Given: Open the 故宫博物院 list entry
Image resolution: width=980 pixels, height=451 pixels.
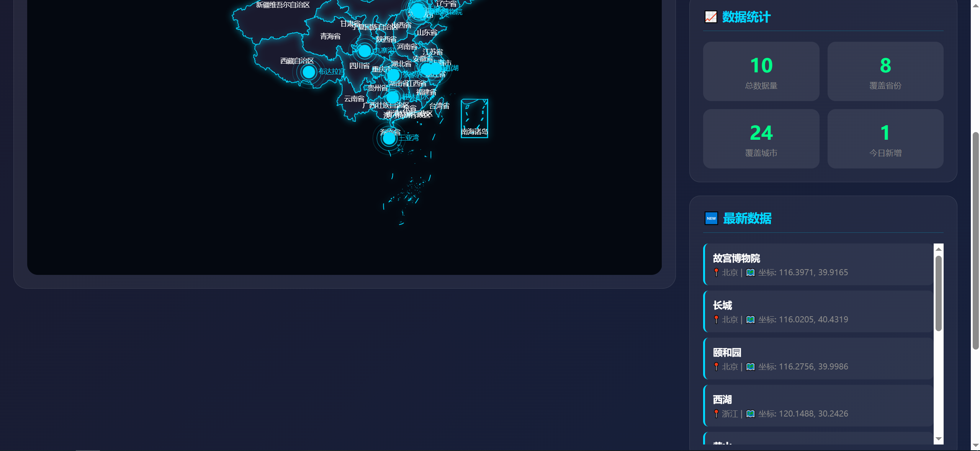Looking at the screenshot, I should (818, 265).
